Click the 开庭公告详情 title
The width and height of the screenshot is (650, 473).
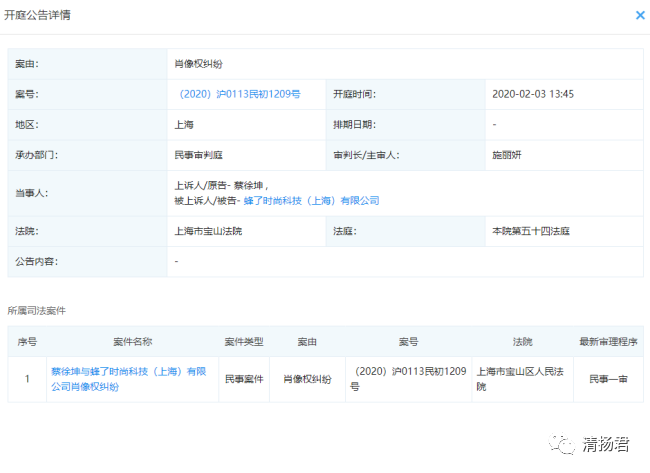click(x=39, y=15)
